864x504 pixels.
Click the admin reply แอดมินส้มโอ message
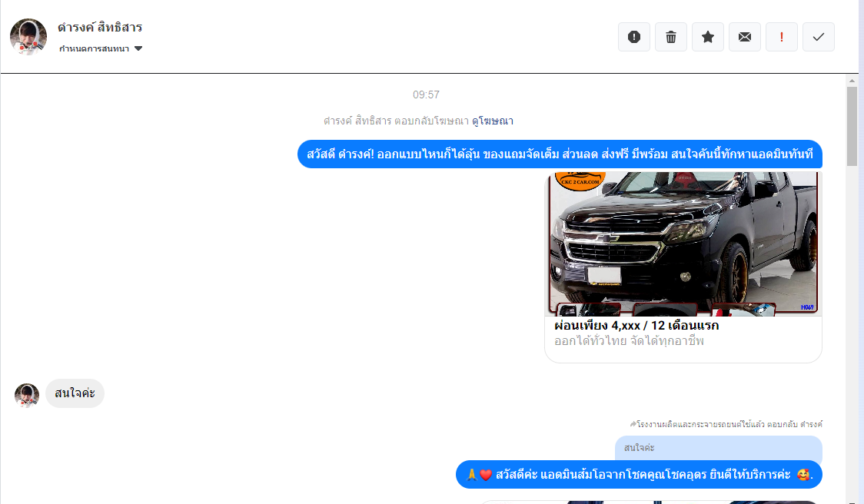point(640,474)
